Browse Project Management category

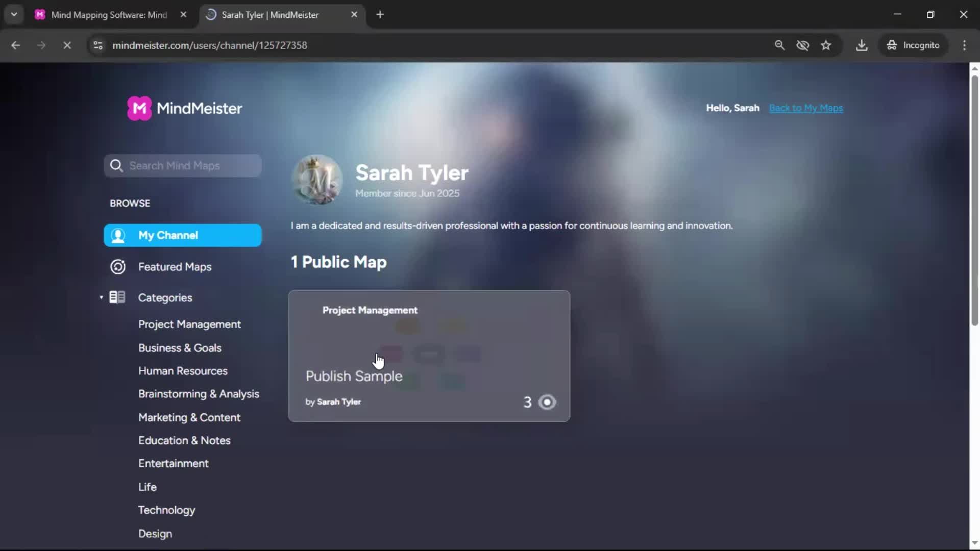point(189,324)
